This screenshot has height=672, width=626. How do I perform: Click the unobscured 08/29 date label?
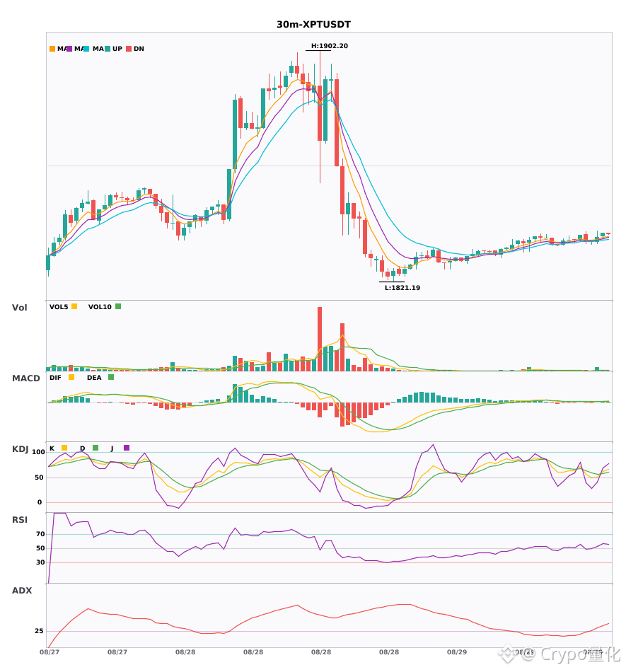click(457, 652)
